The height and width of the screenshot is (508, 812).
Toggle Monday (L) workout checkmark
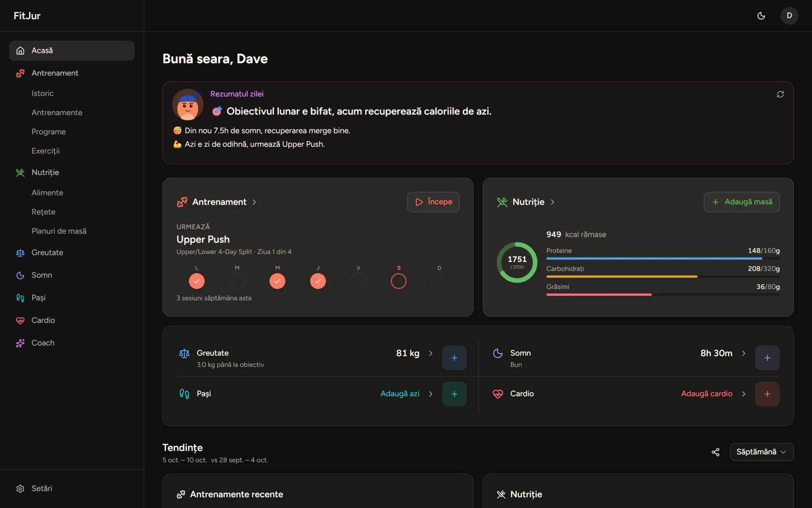197,281
